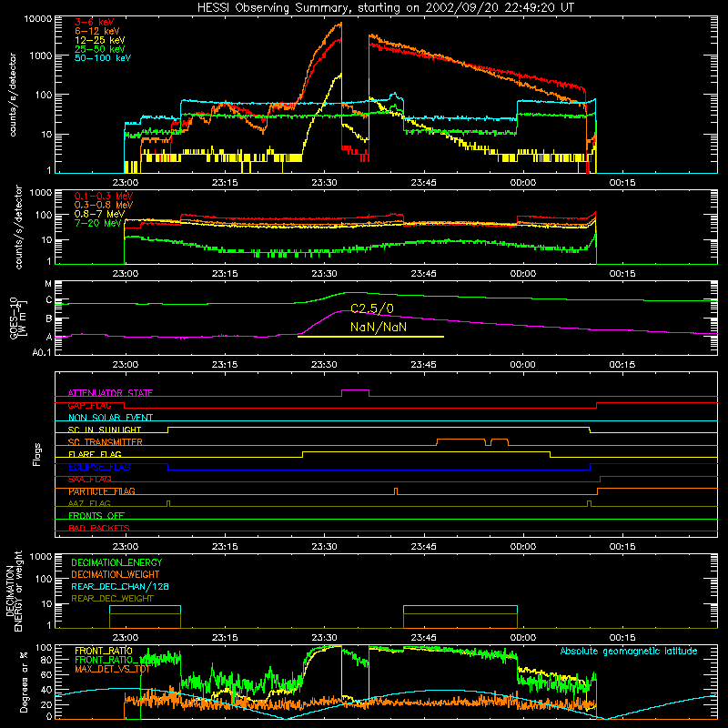Screen dimensions: 728x728
Task: Click the 'DECIMATION ENERGY or weight' axis title
Action: [14, 591]
